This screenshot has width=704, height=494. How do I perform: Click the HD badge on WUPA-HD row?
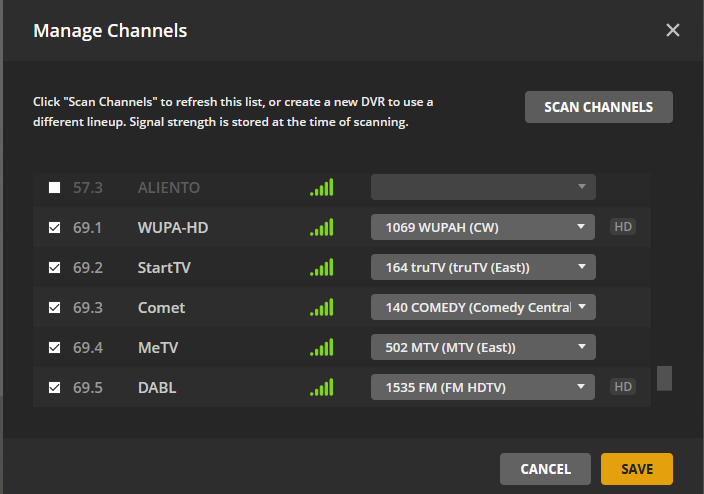click(x=623, y=226)
